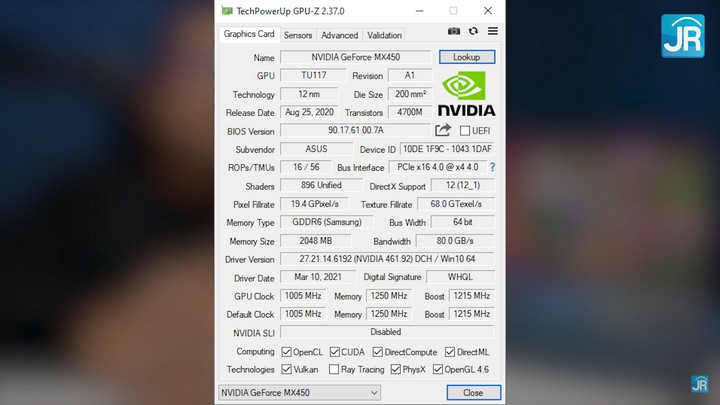720x405 pixels.
Task: Select the Graphics Card tab
Action: coord(249,34)
